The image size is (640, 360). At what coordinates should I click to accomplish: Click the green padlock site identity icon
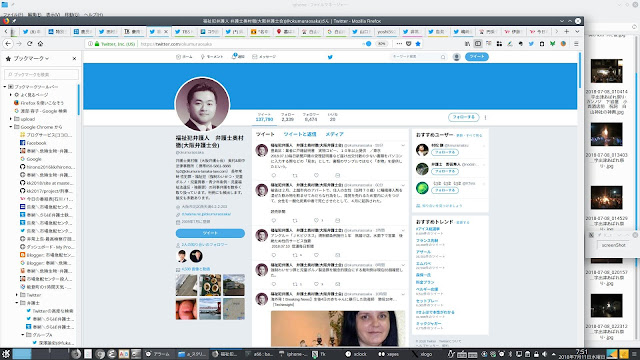(x=97, y=44)
